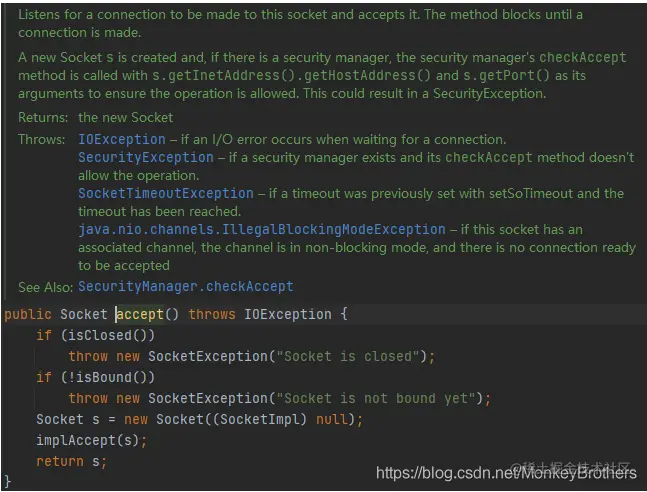Viewport: 647px width, 492px height.
Task: Click the Socket return type in the signature
Action: 84,315
